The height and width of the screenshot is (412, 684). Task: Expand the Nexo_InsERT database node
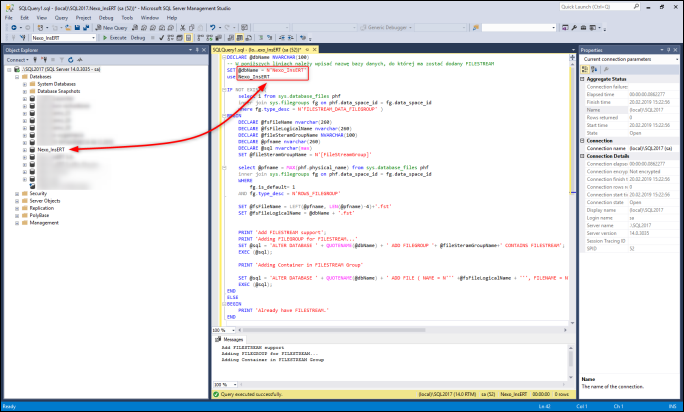[23, 150]
